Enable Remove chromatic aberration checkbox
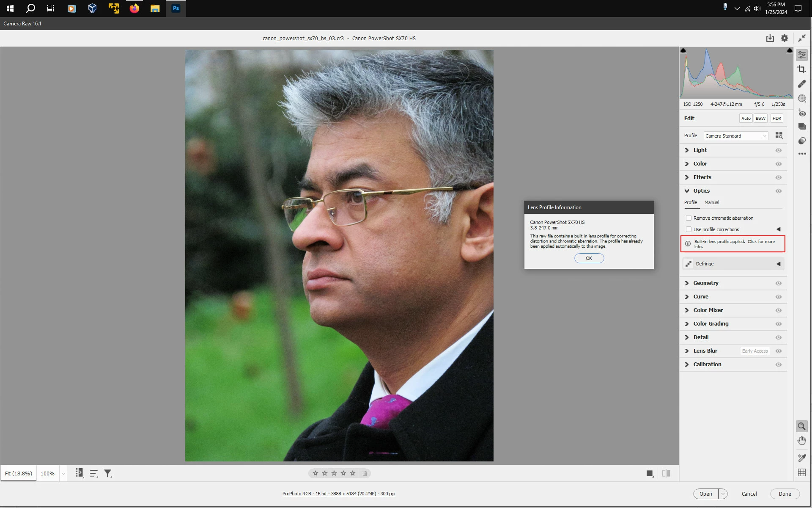 tap(689, 218)
